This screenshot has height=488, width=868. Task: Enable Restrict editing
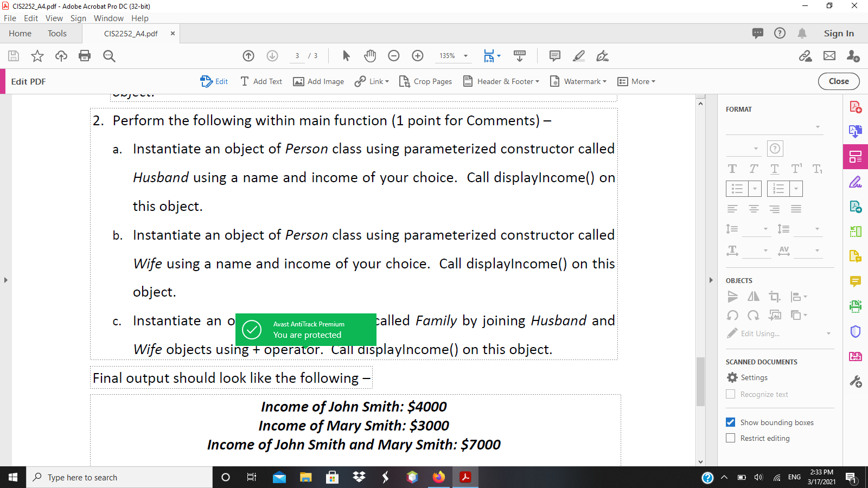[x=730, y=438]
